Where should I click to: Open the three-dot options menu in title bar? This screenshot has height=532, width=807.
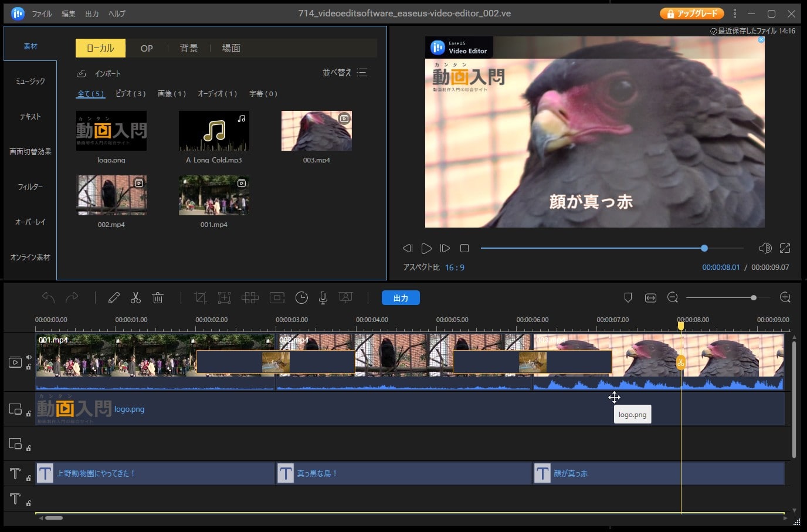pyautogui.click(x=734, y=13)
